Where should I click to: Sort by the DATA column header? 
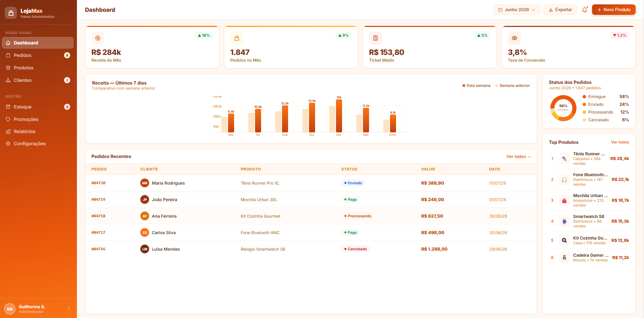coord(495,169)
